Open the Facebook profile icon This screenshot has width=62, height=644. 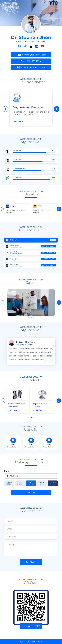click(x=19, y=46)
